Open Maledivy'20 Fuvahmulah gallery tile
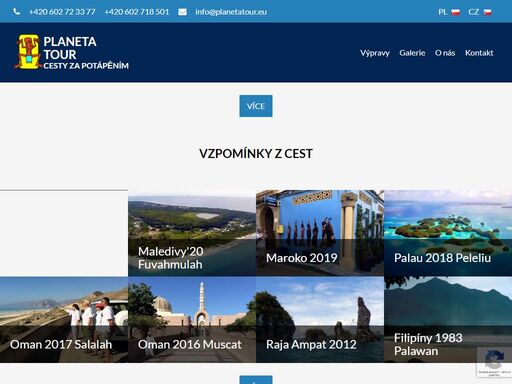Image resolution: width=512 pixels, height=384 pixels. pyautogui.click(x=192, y=233)
